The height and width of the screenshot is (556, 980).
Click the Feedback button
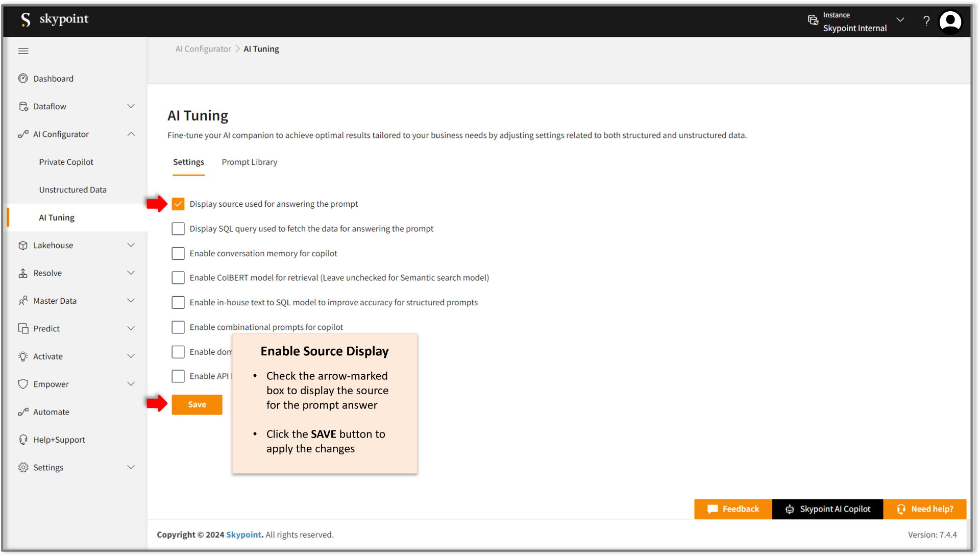[733, 510]
